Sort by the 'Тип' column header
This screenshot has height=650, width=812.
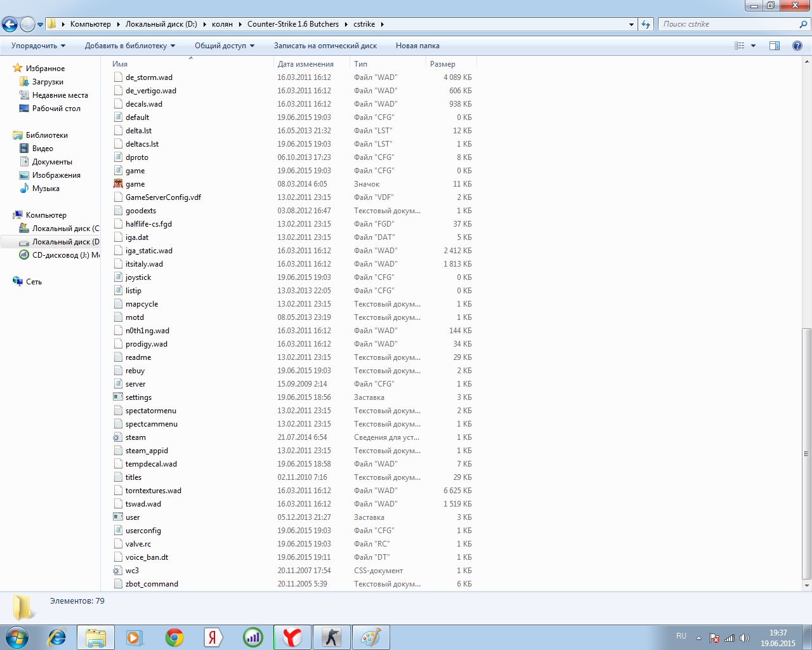(x=360, y=64)
